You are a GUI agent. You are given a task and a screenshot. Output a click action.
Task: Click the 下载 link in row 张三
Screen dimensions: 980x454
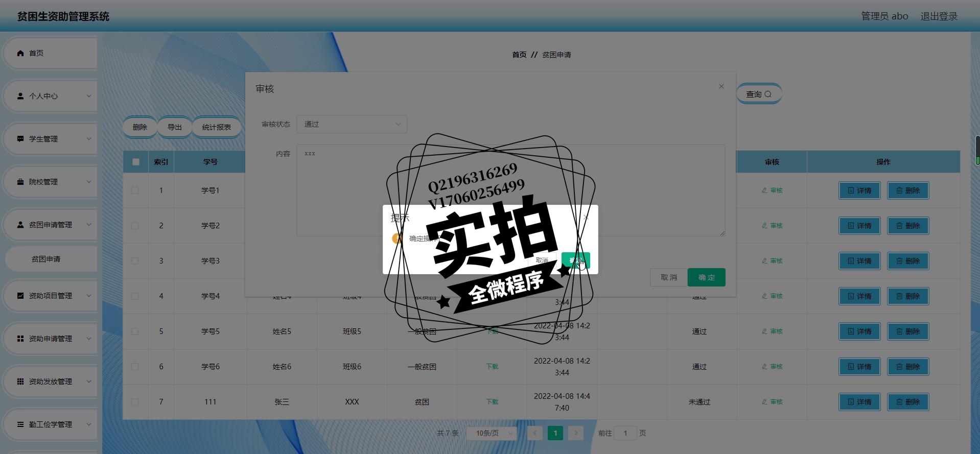pos(492,402)
